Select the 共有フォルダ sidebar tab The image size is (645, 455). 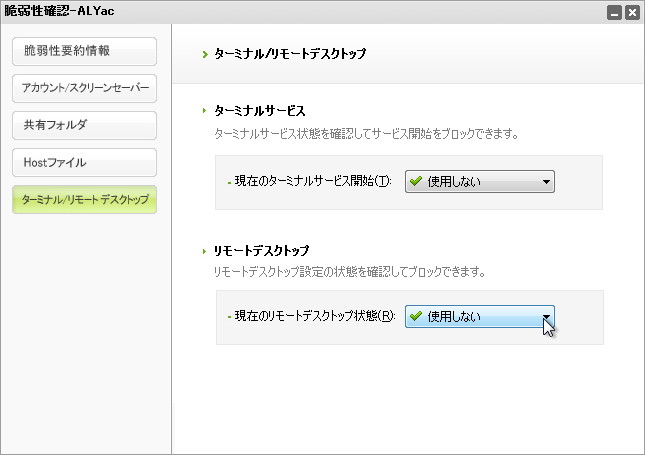tap(85, 125)
